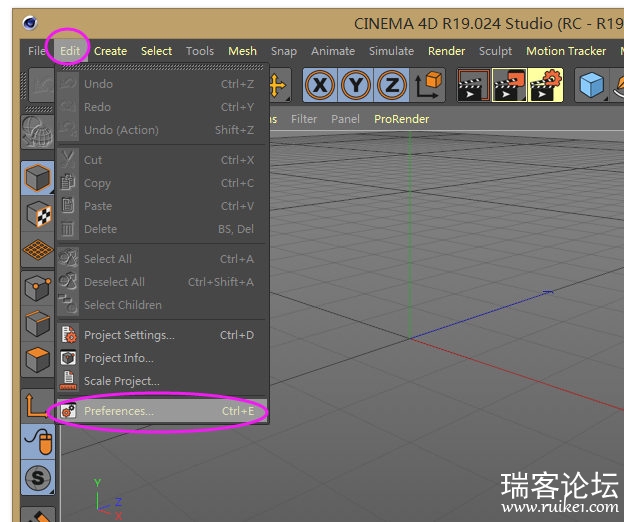624x522 pixels.
Task: Click the blue Cube primitive icon
Action: (592, 85)
